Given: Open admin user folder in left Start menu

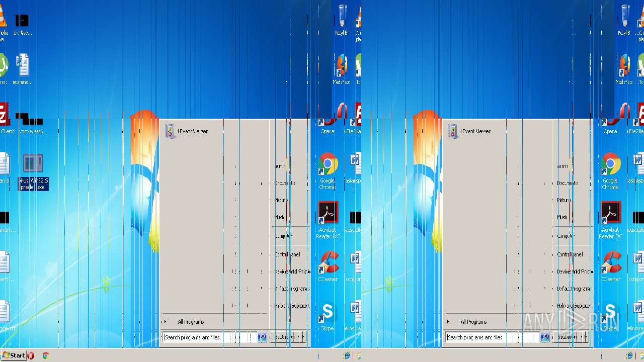Looking at the screenshot, I should [x=280, y=166].
